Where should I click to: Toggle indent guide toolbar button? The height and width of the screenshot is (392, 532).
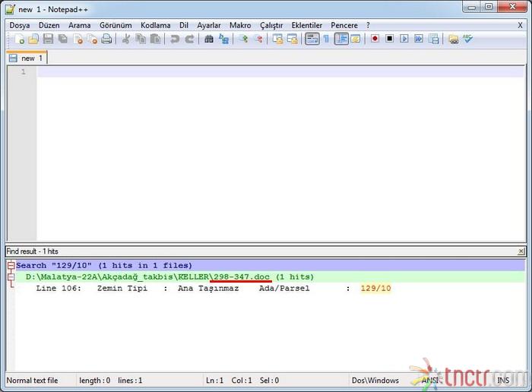[341, 39]
